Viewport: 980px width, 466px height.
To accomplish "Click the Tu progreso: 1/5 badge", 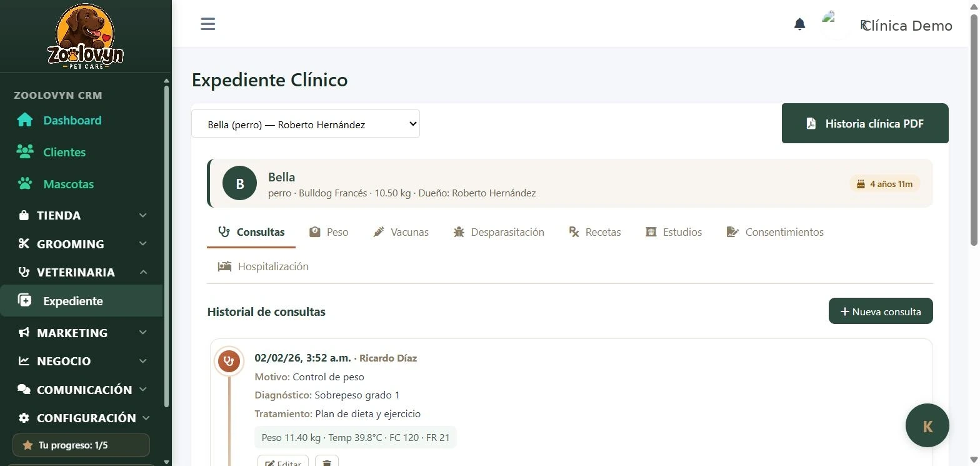I will coord(81,445).
